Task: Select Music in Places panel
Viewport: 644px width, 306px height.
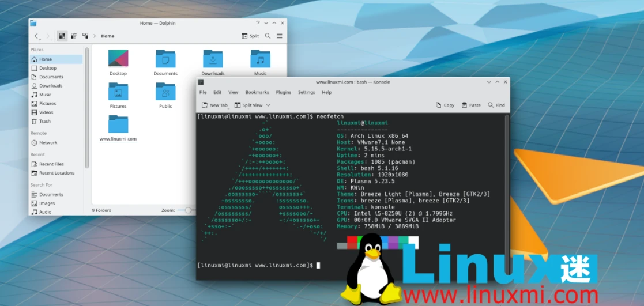Action: (x=57, y=95)
